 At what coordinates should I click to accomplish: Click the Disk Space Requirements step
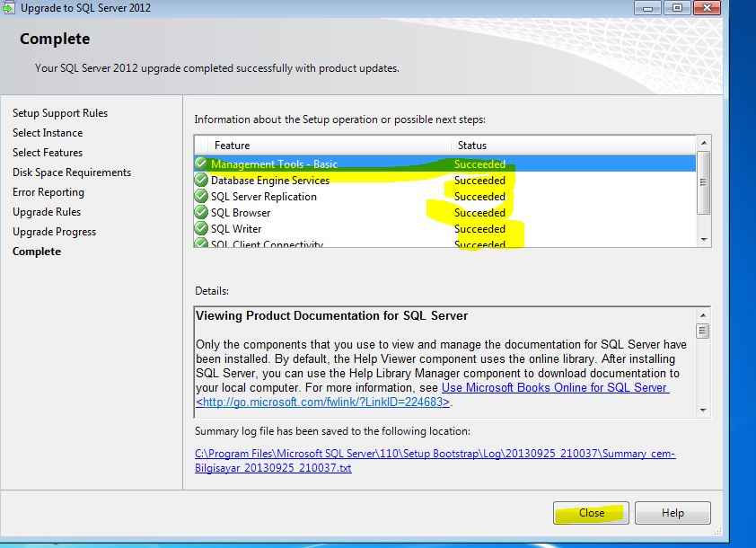coord(72,172)
